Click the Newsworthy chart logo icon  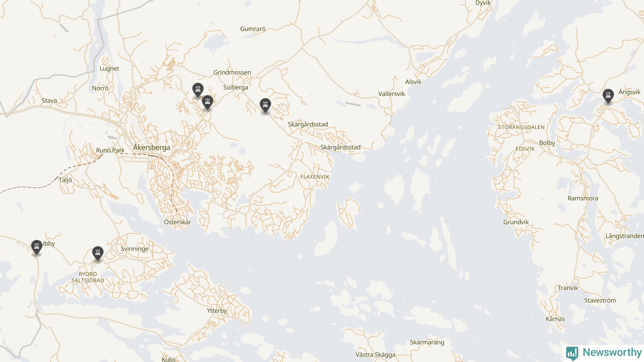pos(572,353)
